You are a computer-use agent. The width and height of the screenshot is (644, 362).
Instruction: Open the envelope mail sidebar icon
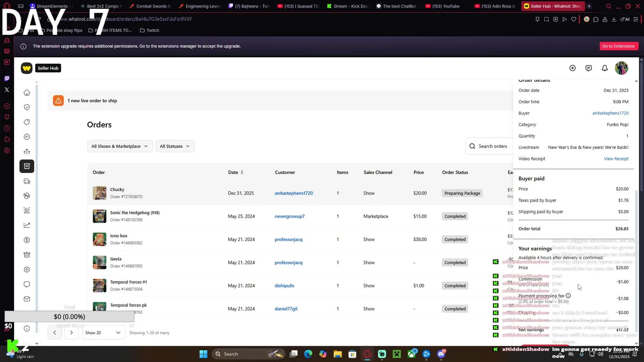click(x=27, y=299)
